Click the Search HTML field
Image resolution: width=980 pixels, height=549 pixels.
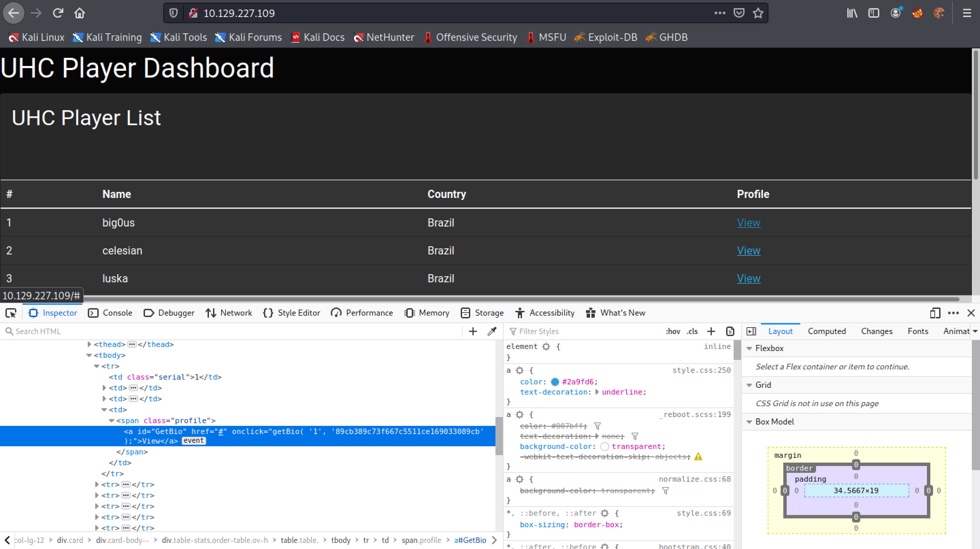(x=232, y=332)
